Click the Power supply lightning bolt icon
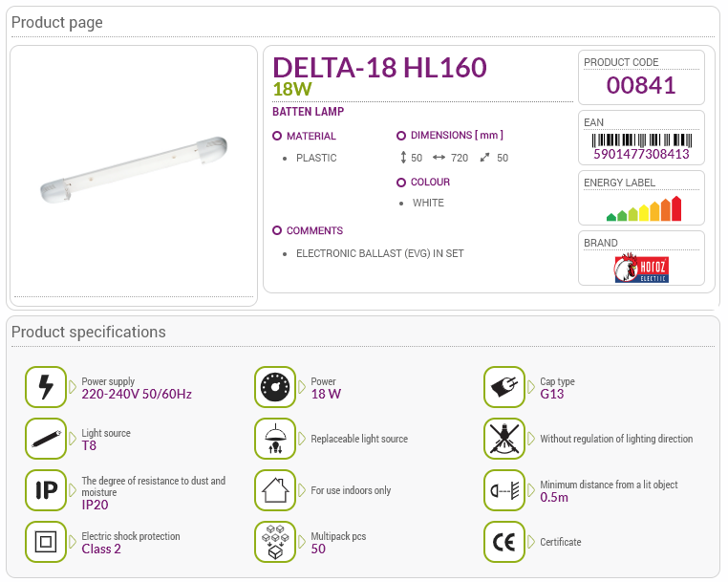Viewport: 728px width, 582px height. 46,387
